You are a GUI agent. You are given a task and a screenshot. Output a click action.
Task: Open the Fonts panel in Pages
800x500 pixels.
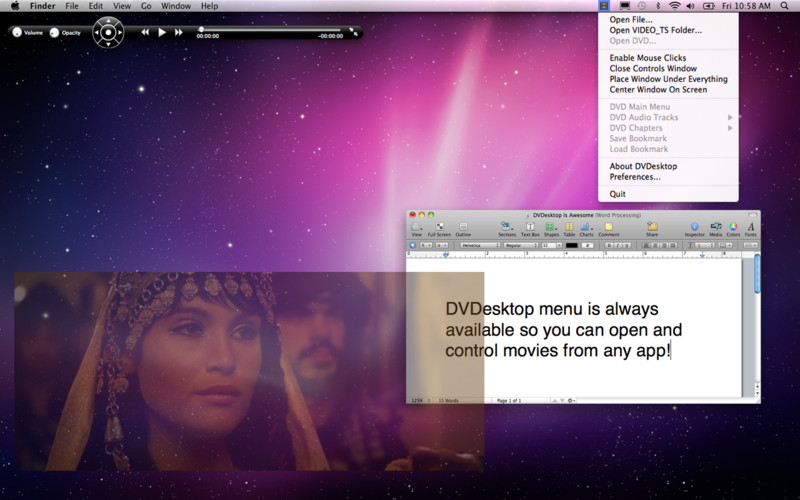point(751,229)
